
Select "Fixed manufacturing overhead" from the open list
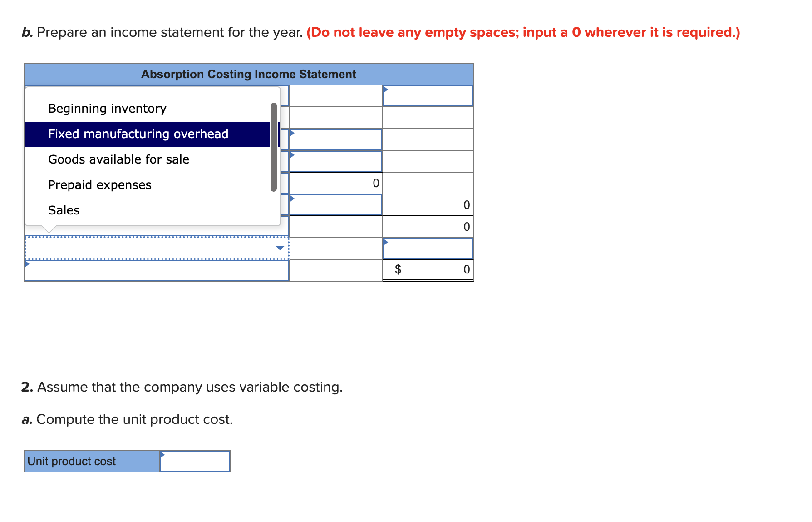coord(138,134)
